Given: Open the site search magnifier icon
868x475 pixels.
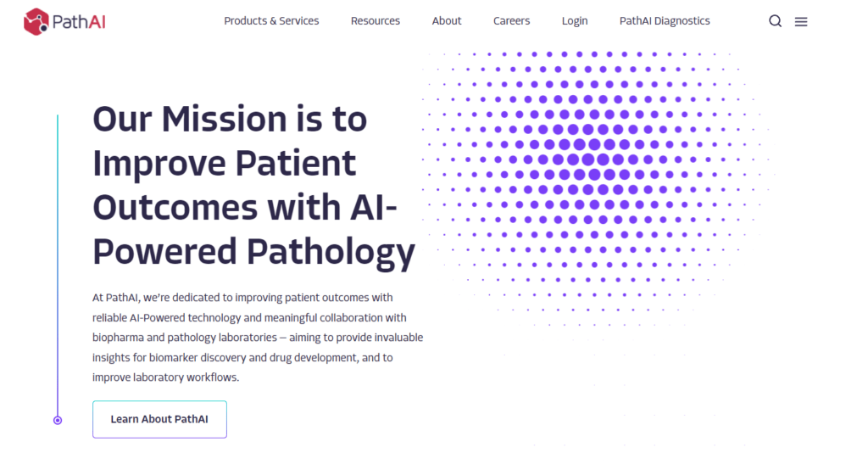Looking at the screenshot, I should tap(775, 21).
